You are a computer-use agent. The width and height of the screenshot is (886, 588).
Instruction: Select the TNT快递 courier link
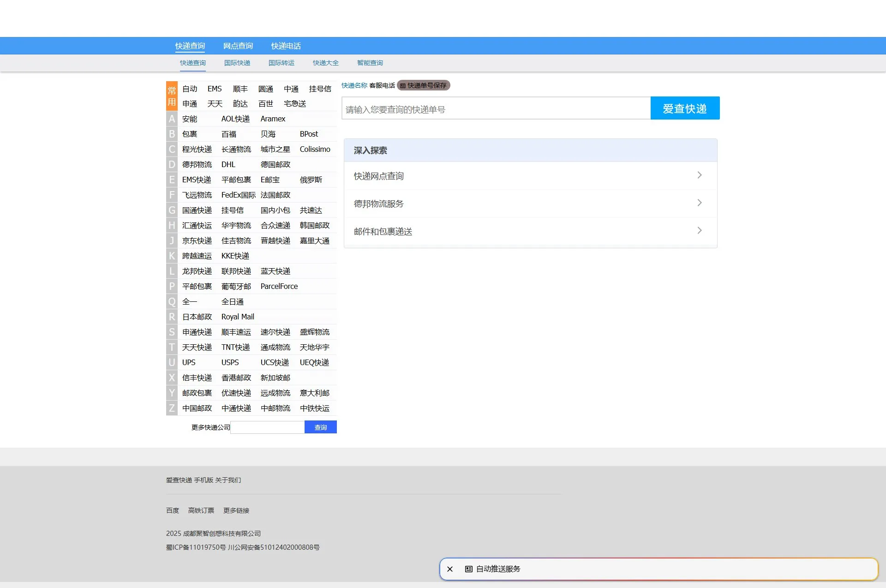(x=236, y=348)
